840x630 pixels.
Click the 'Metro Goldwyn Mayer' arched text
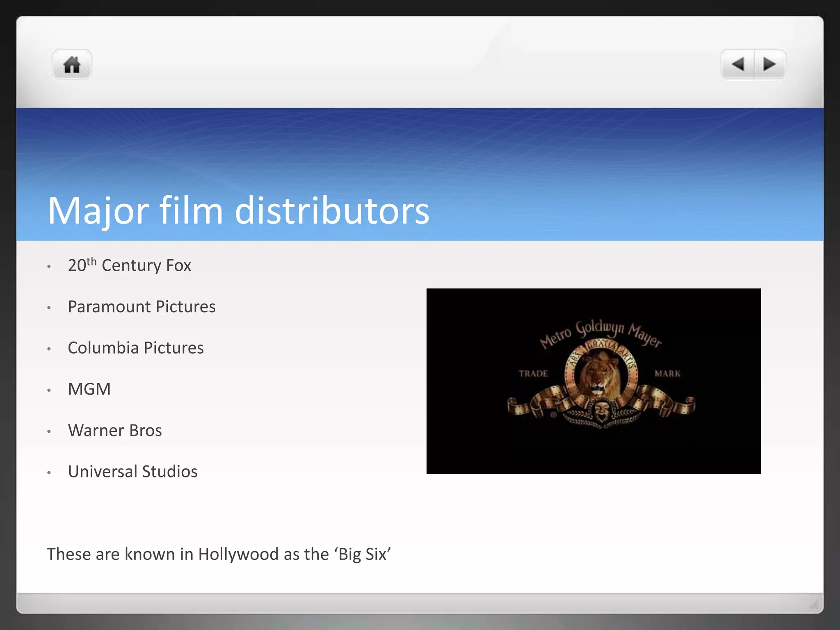coord(600,330)
